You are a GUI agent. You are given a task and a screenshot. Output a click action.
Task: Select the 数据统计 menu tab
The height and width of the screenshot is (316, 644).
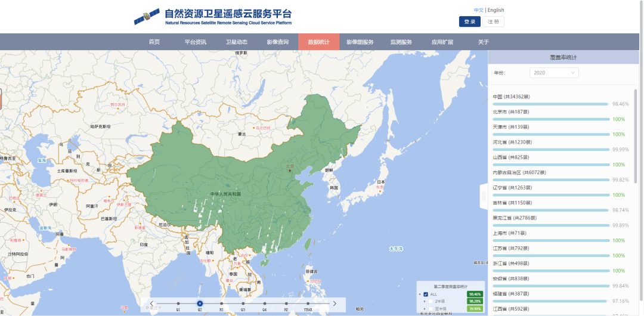(x=318, y=42)
